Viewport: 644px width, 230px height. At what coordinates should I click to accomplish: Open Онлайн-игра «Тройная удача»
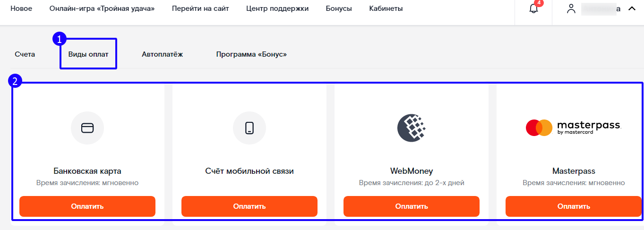102,9
